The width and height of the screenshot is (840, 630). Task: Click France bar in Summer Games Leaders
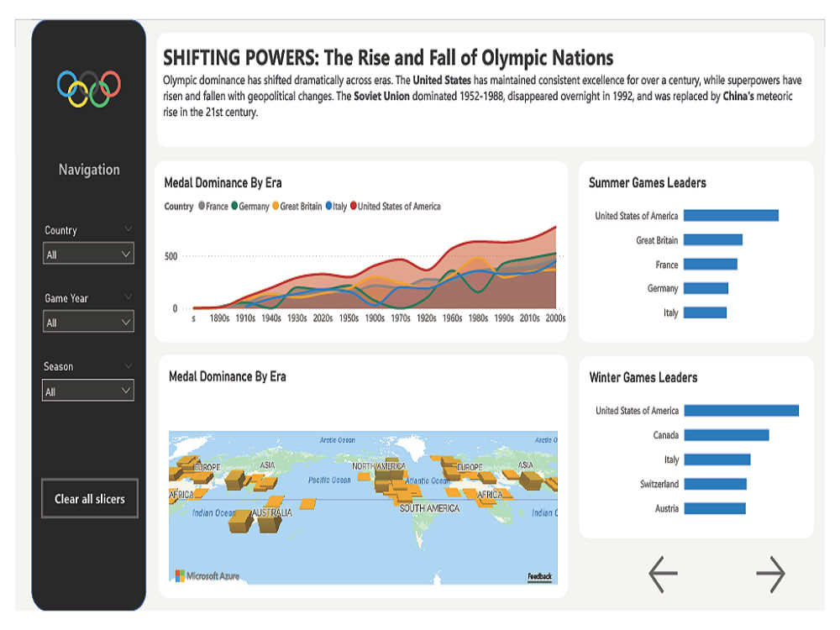[711, 264]
